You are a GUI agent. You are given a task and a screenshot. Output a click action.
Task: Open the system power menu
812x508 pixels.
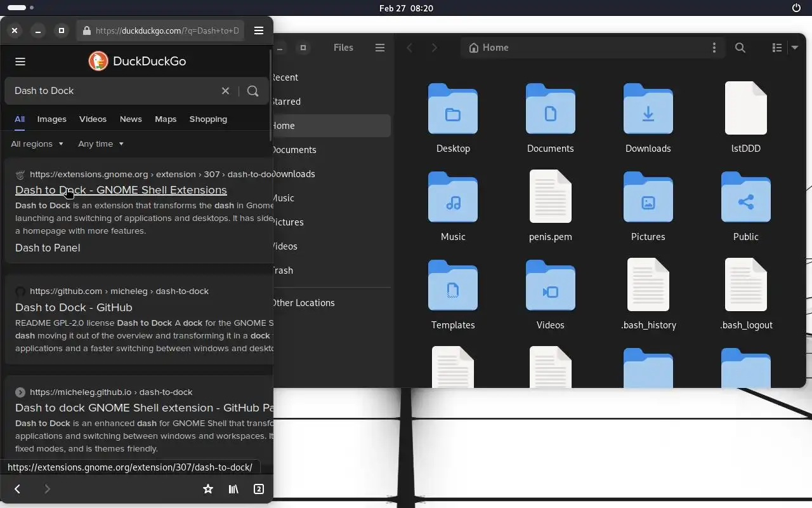(x=797, y=8)
